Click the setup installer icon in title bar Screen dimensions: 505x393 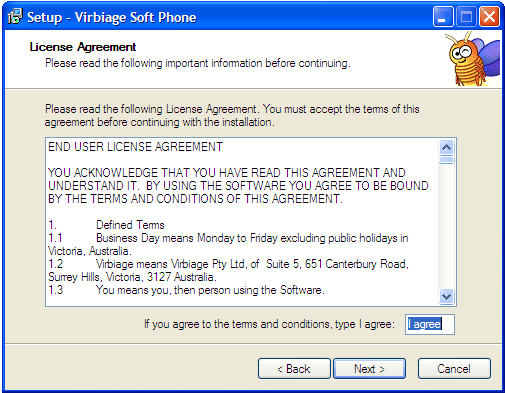[x=15, y=16]
